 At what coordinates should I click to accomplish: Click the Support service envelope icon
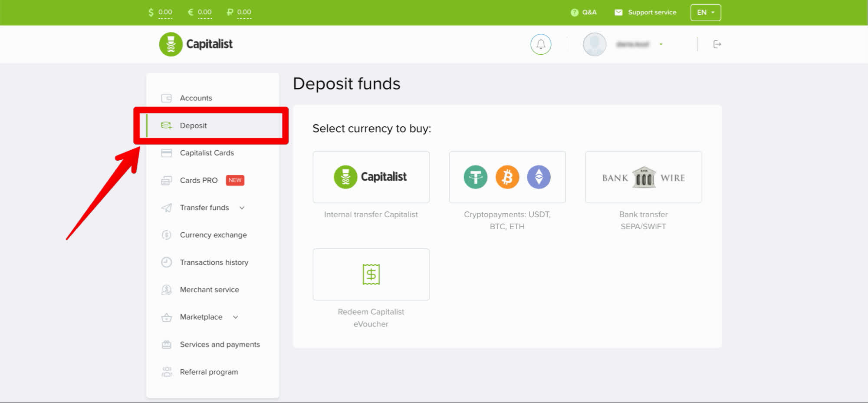click(618, 13)
